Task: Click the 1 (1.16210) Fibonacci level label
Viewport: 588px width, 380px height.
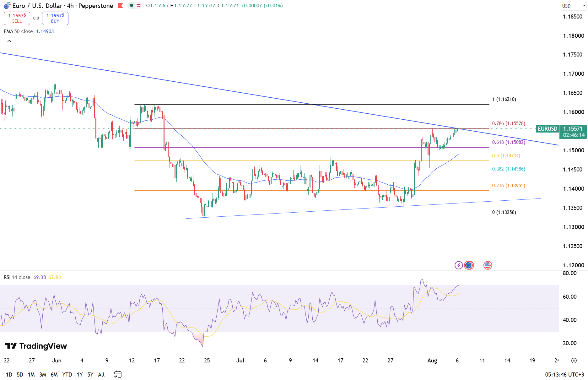Action: 504,99
